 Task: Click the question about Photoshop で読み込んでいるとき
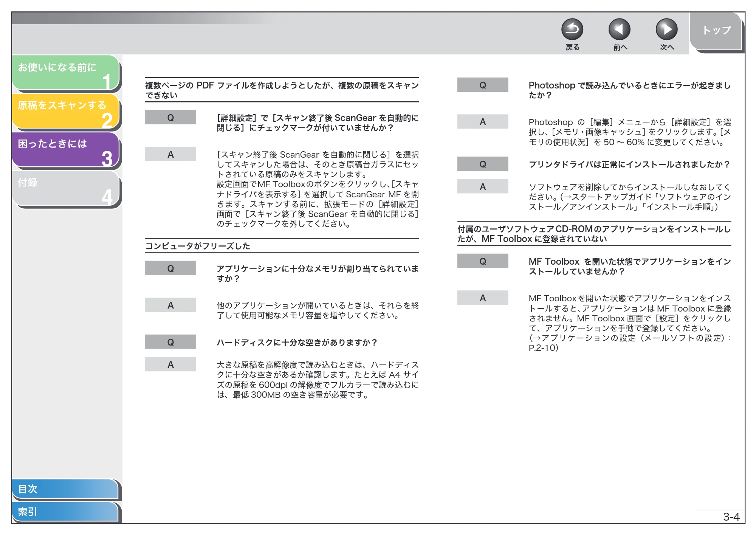tap(629, 90)
